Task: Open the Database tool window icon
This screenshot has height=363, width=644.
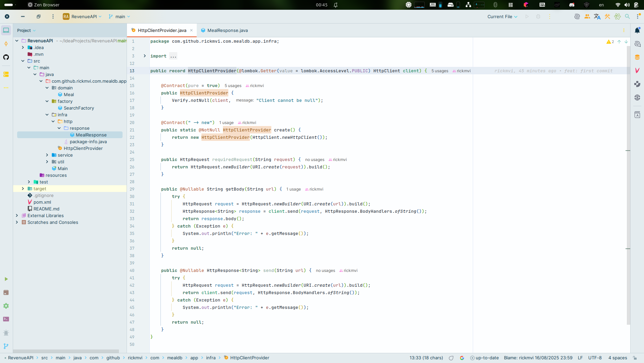Action: tap(637, 57)
